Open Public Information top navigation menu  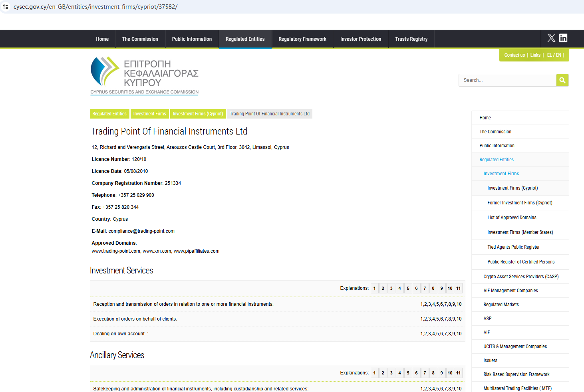[x=192, y=39]
